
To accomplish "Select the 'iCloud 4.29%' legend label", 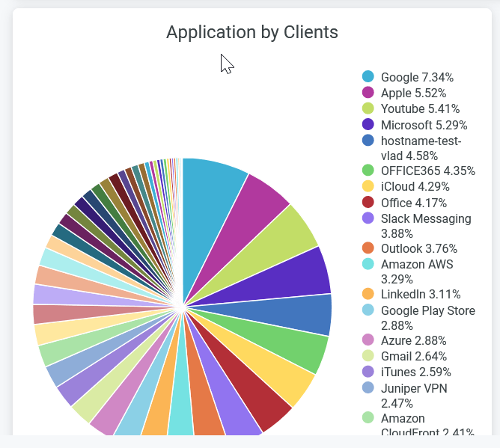I will 415,187.
